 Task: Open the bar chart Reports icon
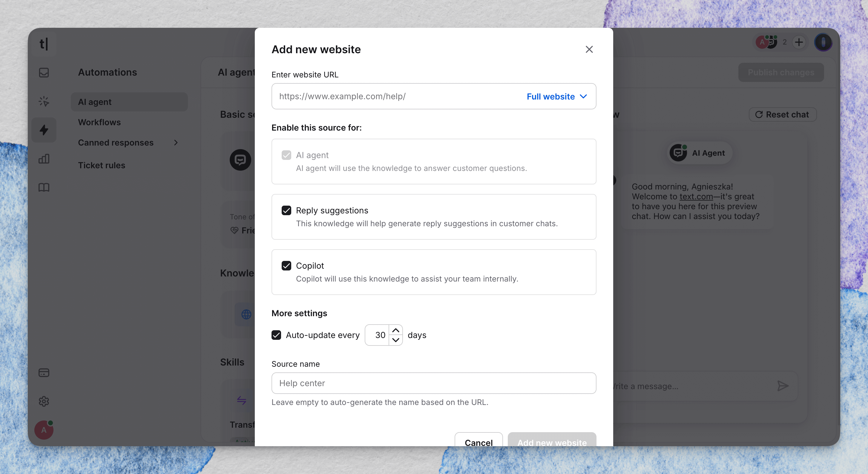point(44,158)
